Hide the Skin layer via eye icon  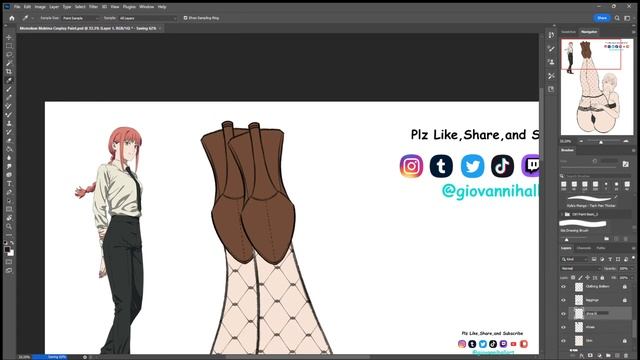coord(564,340)
